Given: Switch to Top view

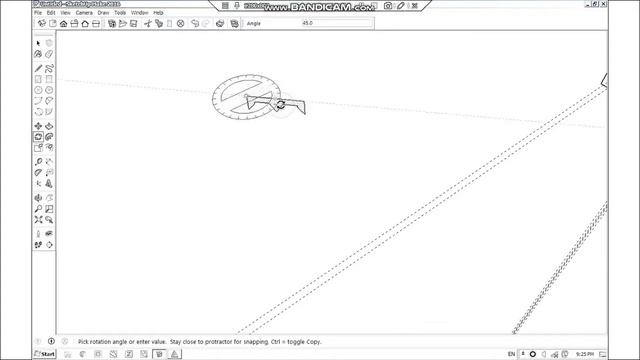Looking at the screenshot, I should [53, 24].
